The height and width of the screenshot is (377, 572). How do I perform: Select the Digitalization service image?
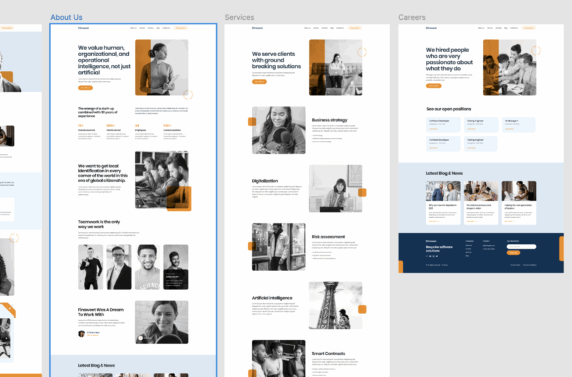(x=336, y=188)
